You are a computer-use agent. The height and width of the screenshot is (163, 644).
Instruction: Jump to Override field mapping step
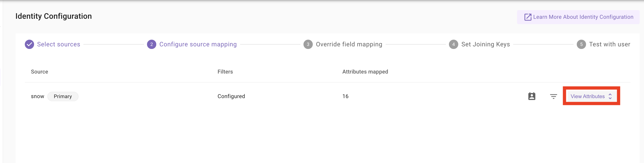(349, 44)
